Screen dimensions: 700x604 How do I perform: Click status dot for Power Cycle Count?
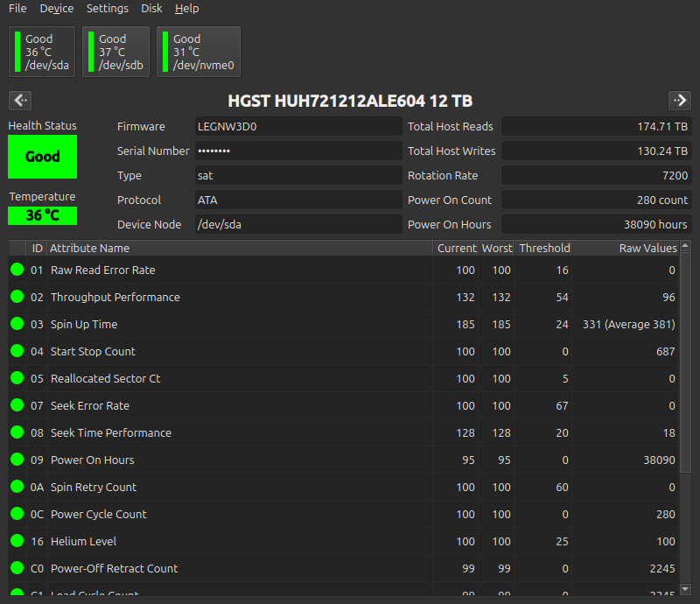pos(17,514)
